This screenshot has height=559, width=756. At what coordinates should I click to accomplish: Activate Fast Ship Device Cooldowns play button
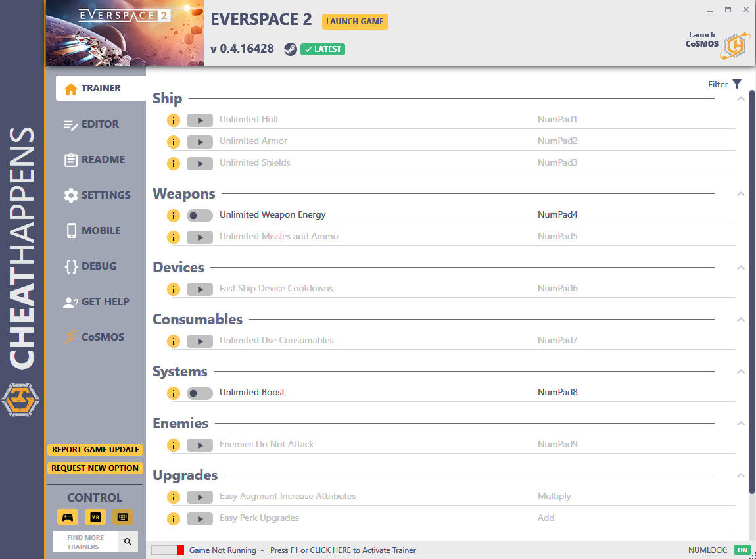coord(200,289)
